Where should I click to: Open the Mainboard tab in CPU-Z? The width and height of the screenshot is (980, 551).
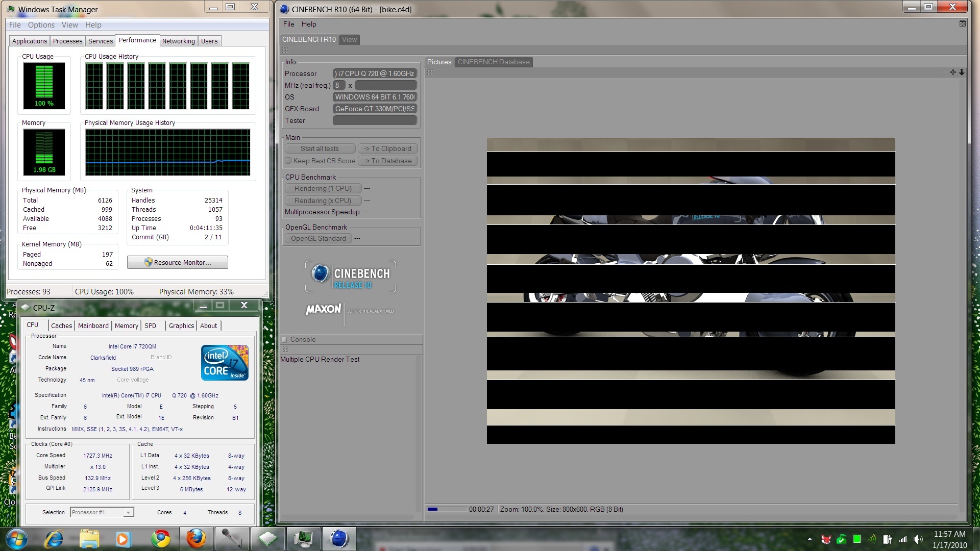[x=93, y=325]
